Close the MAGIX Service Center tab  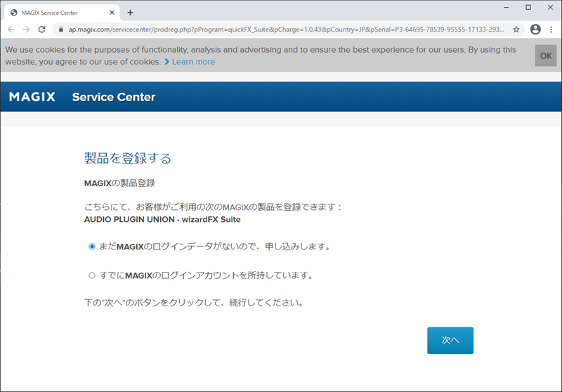pyautogui.click(x=112, y=13)
